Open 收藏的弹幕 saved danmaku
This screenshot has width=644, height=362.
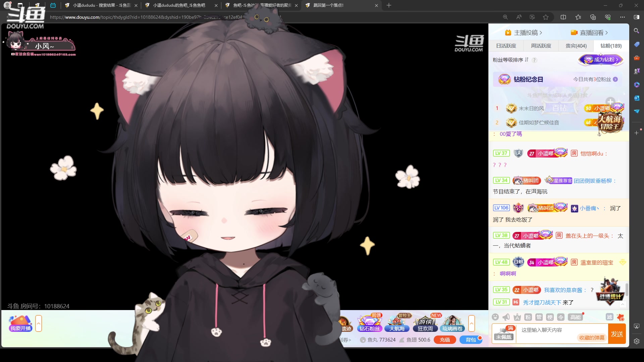pos(592,338)
